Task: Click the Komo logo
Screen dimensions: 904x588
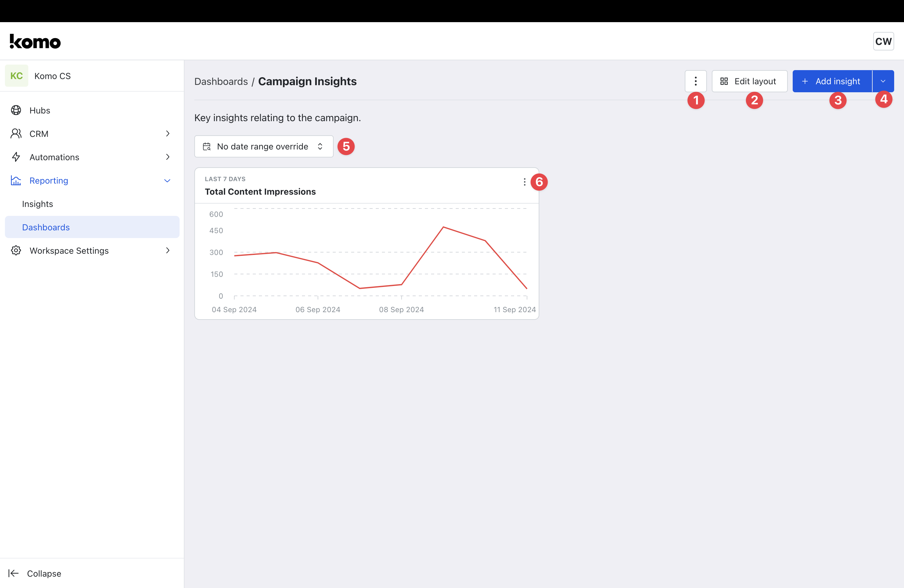Action: coord(35,42)
